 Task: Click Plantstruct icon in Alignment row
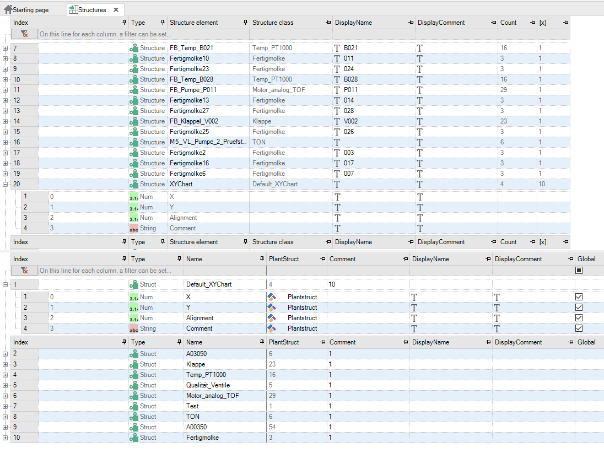pos(272,318)
